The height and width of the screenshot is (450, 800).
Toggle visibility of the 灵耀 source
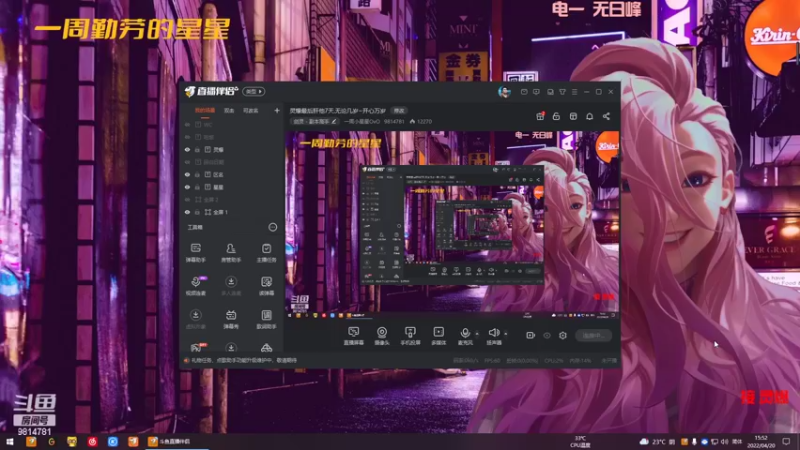(187, 150)
